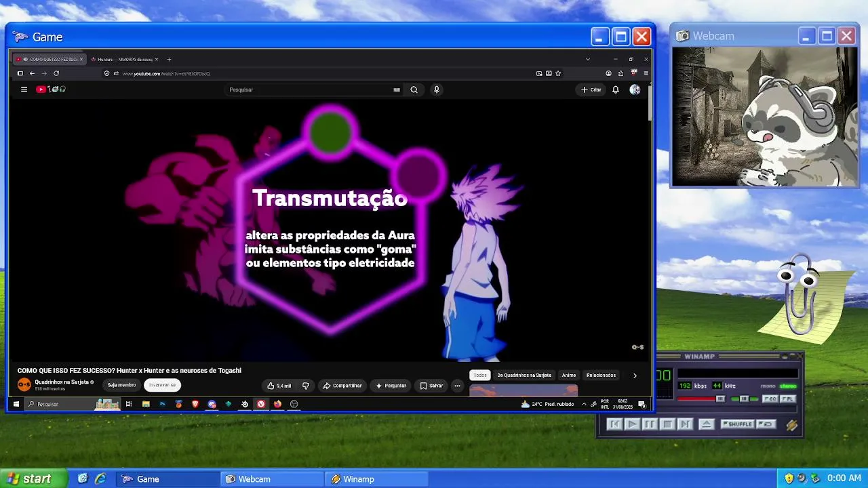Screen dimensions: 868x488
Task: Stop playback in Winamp
Action: click(667, 424)
